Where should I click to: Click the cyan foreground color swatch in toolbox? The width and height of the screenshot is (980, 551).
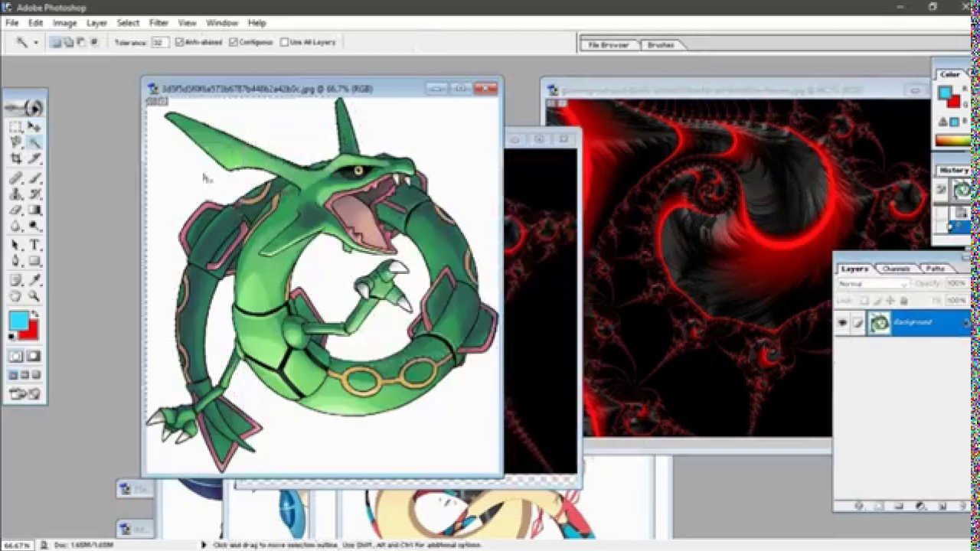[x=18, y=321]
